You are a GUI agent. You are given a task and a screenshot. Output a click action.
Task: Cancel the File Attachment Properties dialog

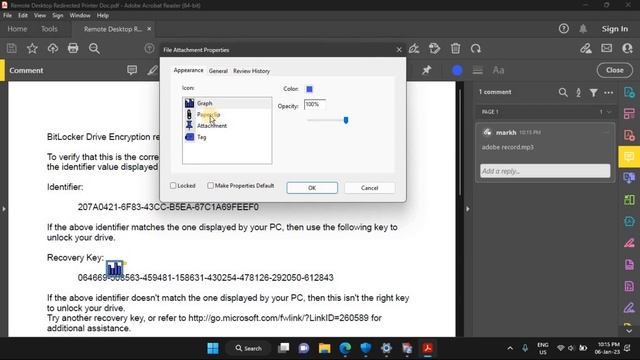369,188
